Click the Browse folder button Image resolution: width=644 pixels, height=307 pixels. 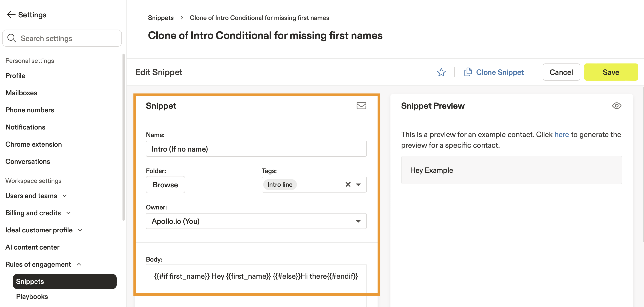165,185
